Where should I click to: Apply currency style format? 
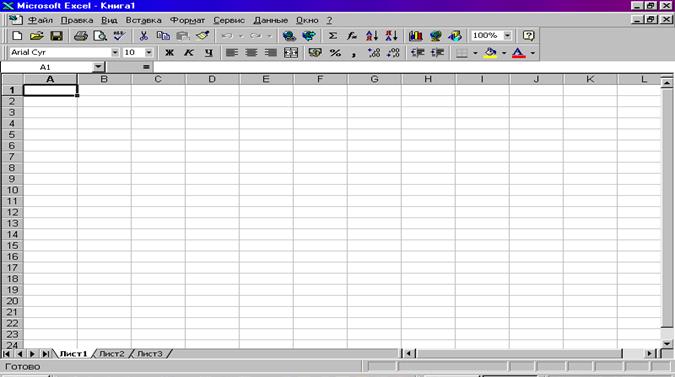315,53
